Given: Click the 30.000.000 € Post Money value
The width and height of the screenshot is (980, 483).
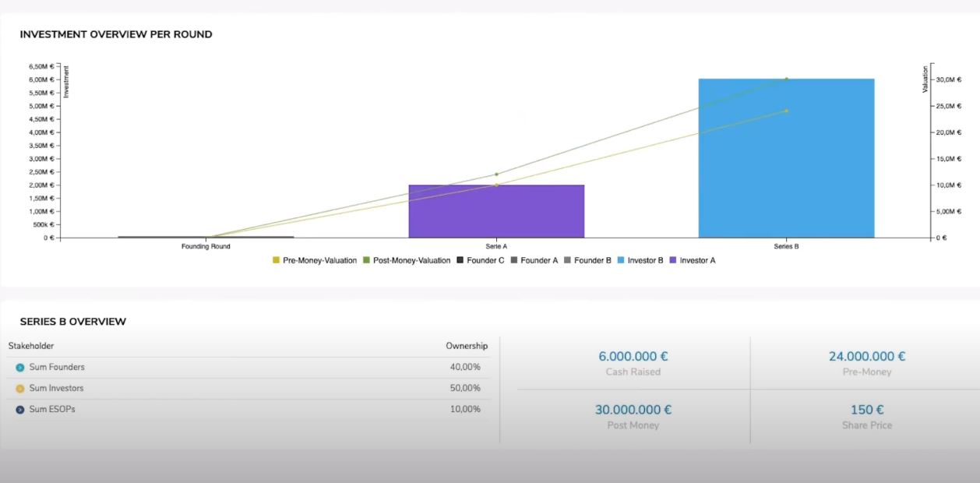Looking at the screenshot, I should 633,409.
